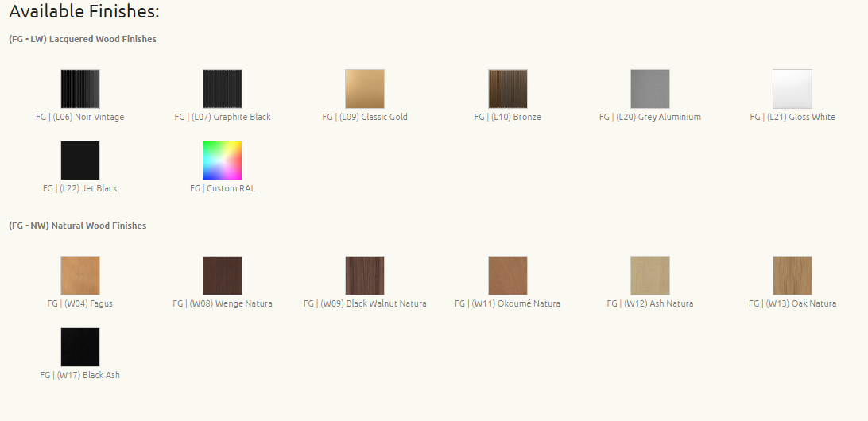This screenshot has height=421, width=868.
Task: Choose the Wenge Natura wood swatch
Action: (223, 276)
